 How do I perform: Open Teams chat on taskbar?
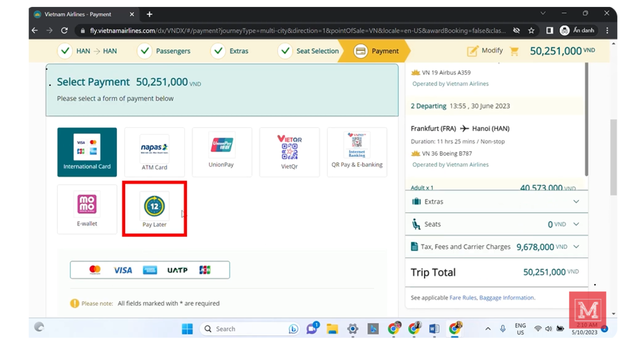[312, 328]
